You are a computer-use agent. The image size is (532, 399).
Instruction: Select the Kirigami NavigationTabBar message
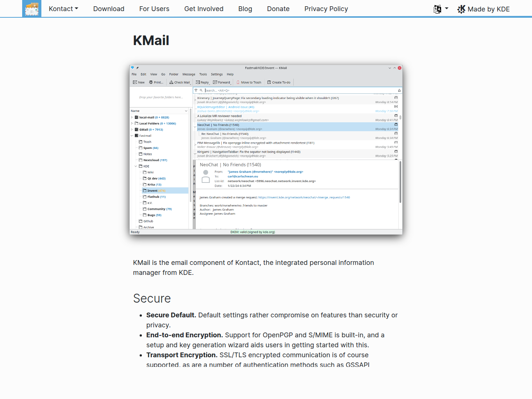[297, 154]
